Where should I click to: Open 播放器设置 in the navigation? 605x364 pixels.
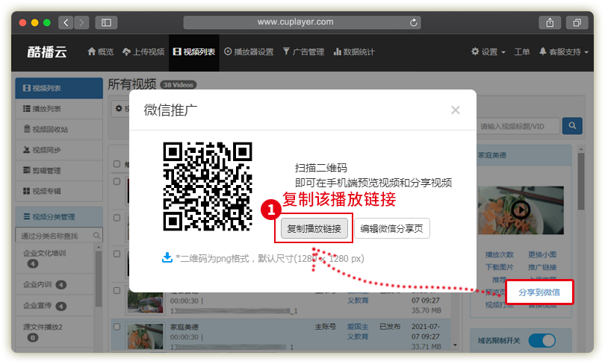249,52
